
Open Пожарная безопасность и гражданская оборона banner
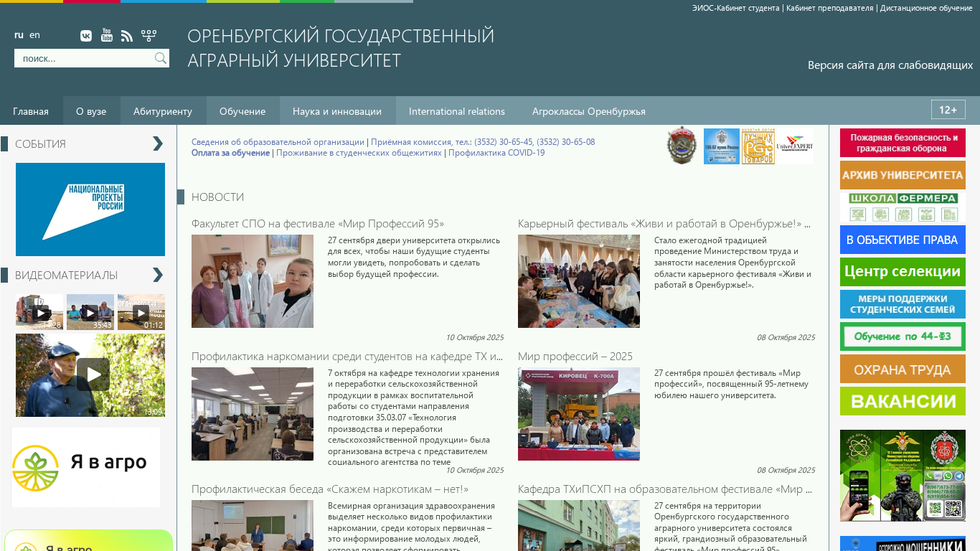click(x=903, y=143)
